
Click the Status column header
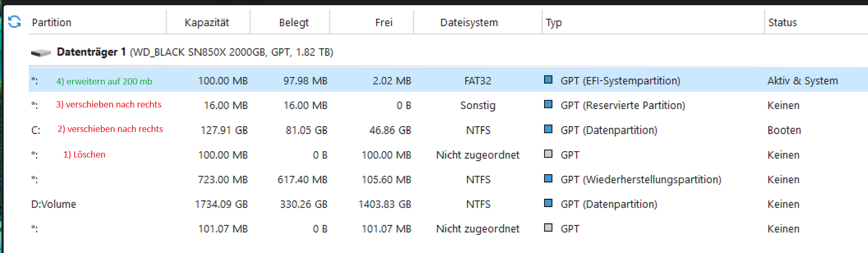tap(782, 22)
